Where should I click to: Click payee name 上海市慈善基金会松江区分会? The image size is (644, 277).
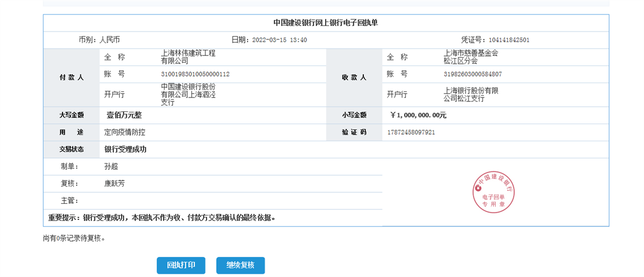[x=471, y=57]
